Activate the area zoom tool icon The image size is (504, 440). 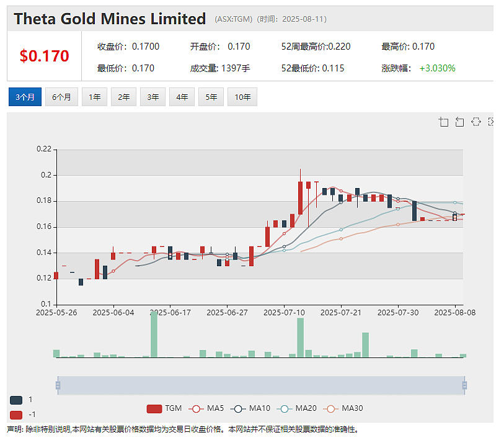(444, 122)
